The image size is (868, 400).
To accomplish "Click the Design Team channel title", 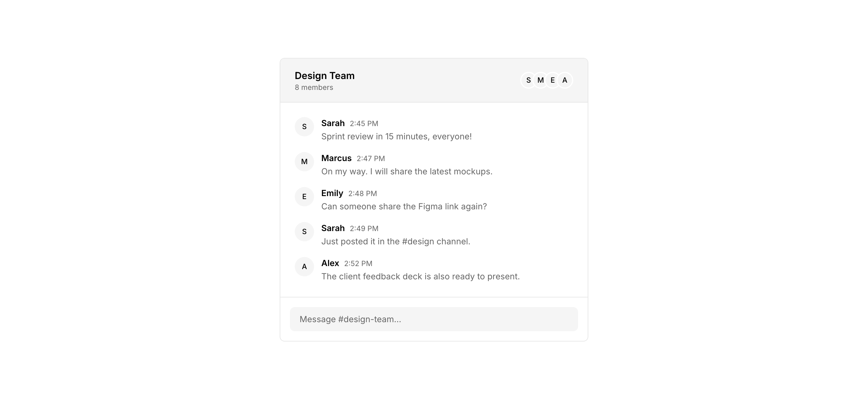I will click(325, 76).
